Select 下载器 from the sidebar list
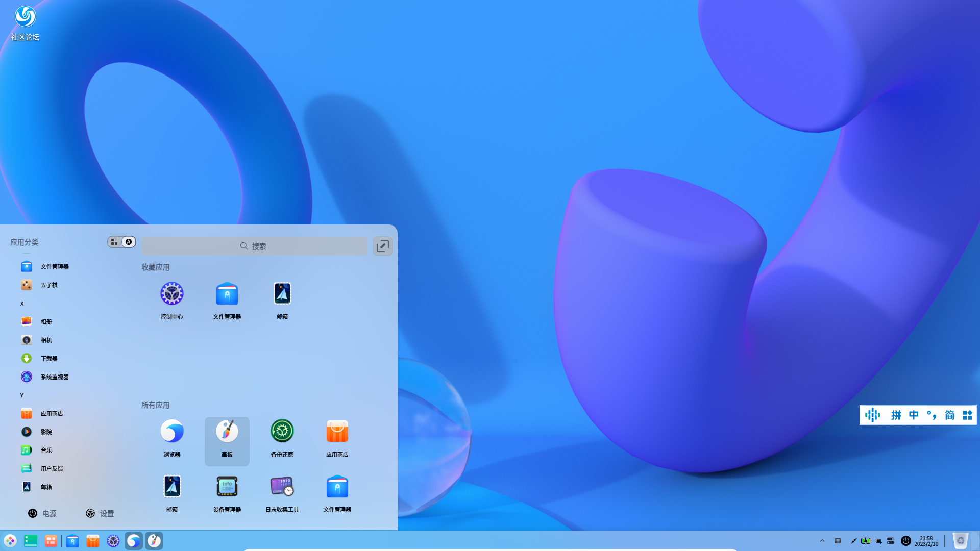 [x=49, y=359]
